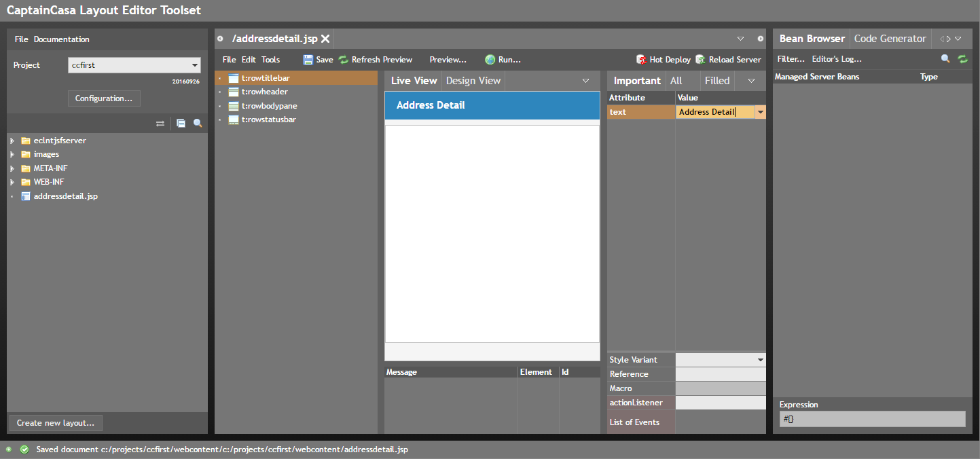Switch to the Code Generator tab
Viewport: 980px width, 459px height.
click(890, 39)
